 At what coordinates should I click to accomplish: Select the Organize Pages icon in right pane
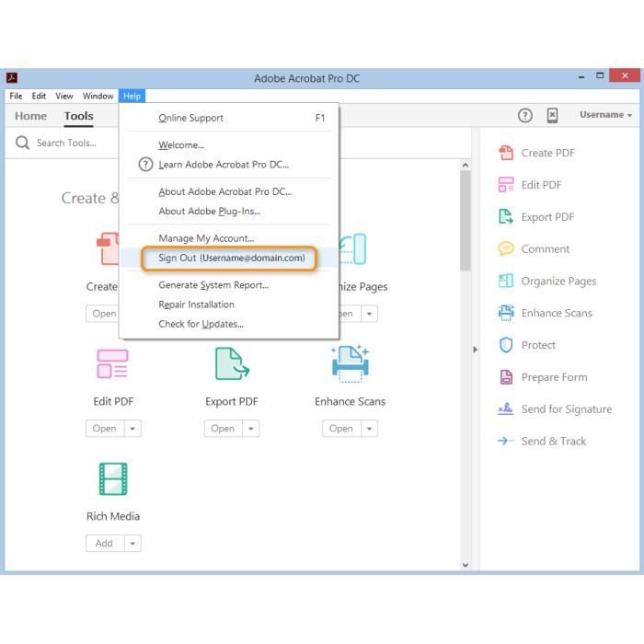tap(506, 281)
